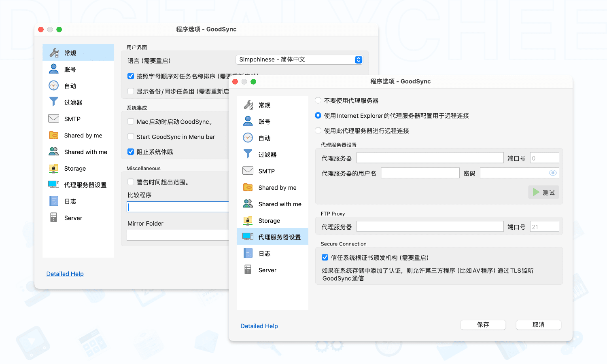The width and height of the screenshot is (607, 364).
Task: Click the FTP Proxy 代理服务器 input field
Action: point(430,227)
